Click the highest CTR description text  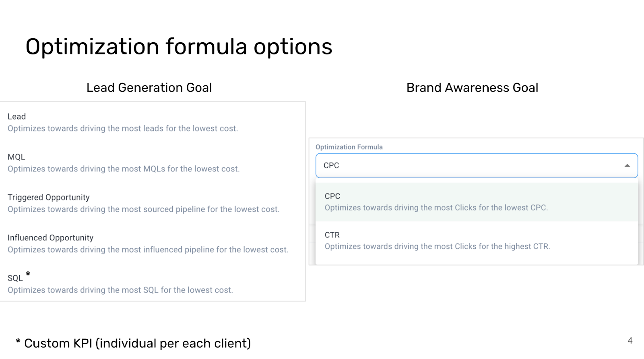pos(437,246)
